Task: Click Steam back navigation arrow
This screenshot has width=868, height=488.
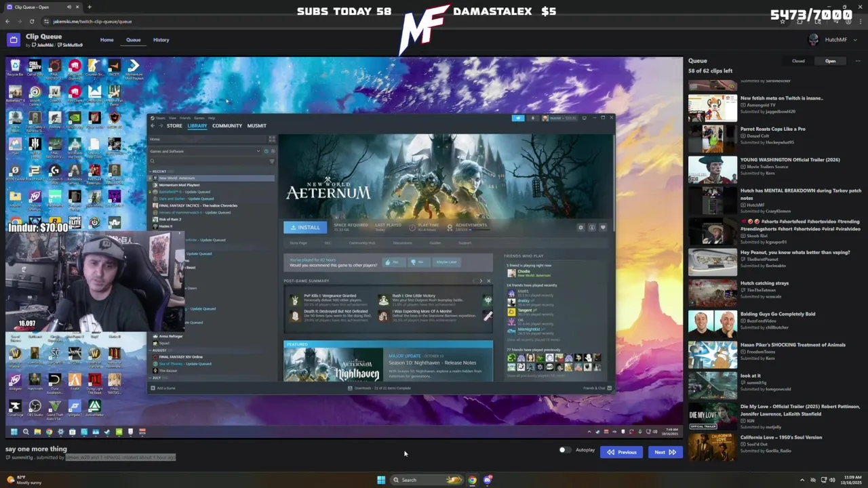Action: click(153, 125)
